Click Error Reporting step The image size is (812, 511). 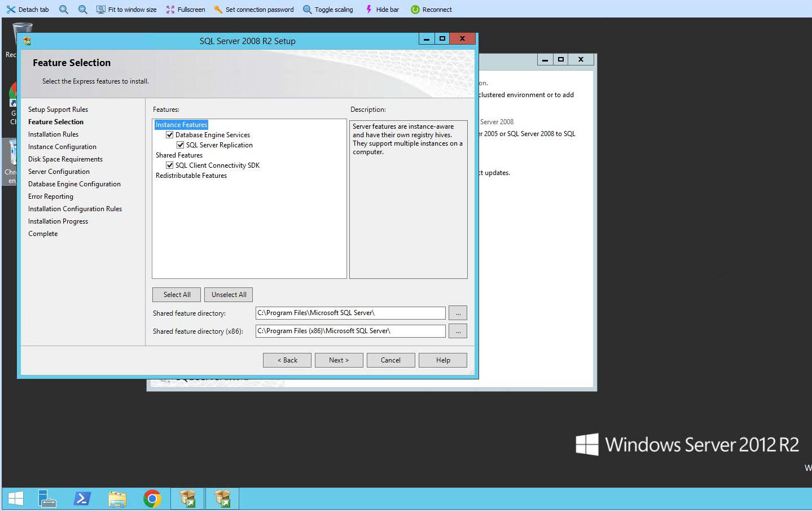coord(51,196)
